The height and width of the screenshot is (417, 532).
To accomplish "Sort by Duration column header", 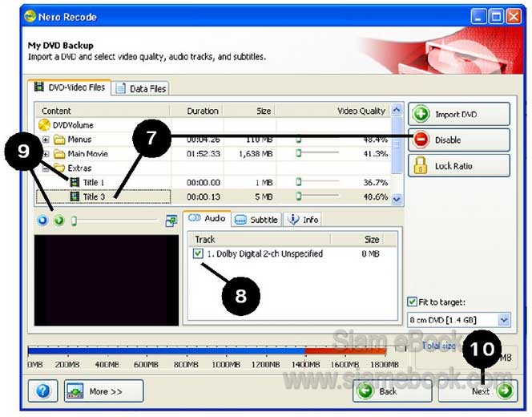I will (202, 111).
